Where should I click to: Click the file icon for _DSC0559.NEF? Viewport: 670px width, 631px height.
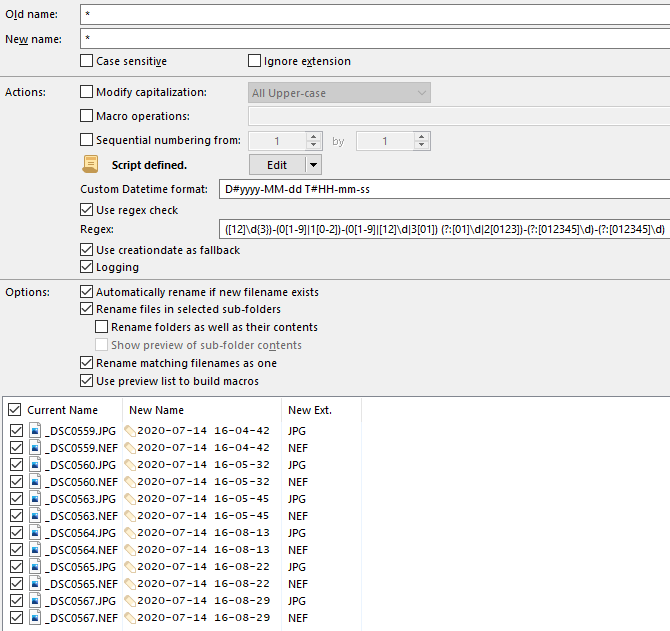pyautogui.click(x=35, y=447)
